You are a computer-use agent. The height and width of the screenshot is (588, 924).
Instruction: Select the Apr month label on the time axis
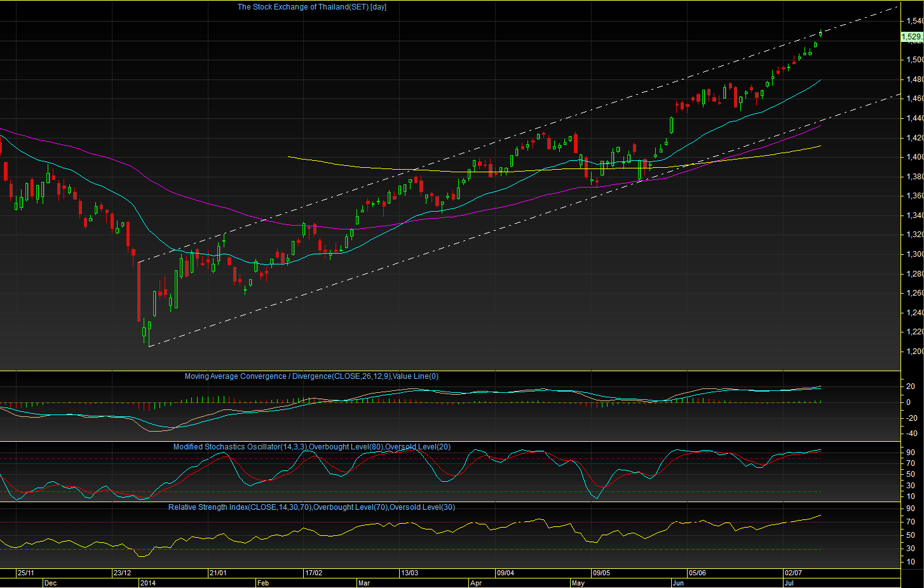pos(476,583)
